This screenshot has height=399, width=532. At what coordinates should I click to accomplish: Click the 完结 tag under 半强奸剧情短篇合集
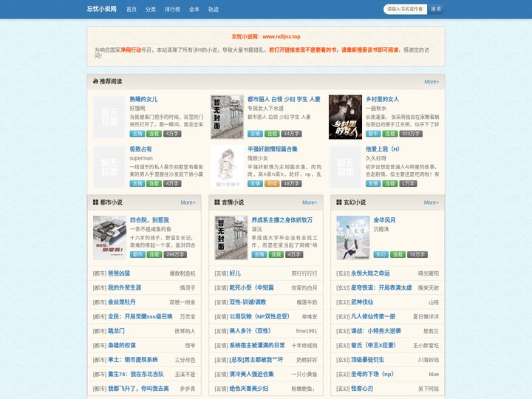pyautogui.click(x=272, y=183)
